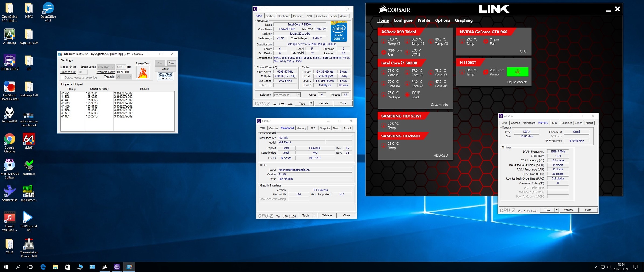Click Close in CPU-Z Mainboard window
Screen dimensions: 644x272
[x=346, y=215]
